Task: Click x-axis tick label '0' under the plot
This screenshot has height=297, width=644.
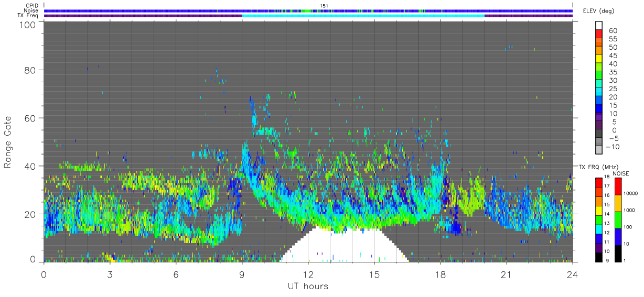Action: tap(44, 274)
